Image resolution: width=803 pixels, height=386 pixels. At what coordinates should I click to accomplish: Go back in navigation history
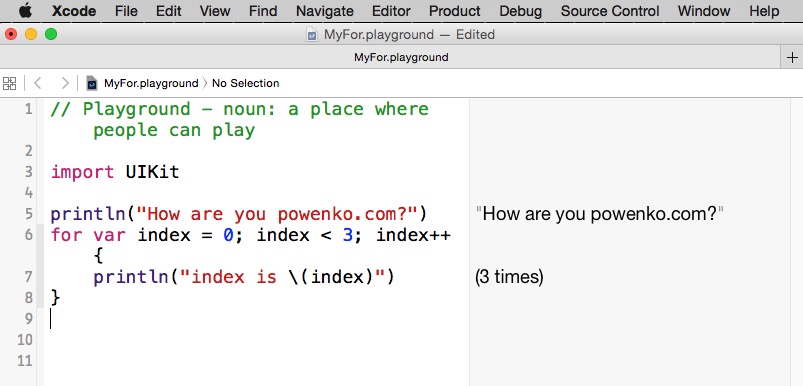[37, 83]
